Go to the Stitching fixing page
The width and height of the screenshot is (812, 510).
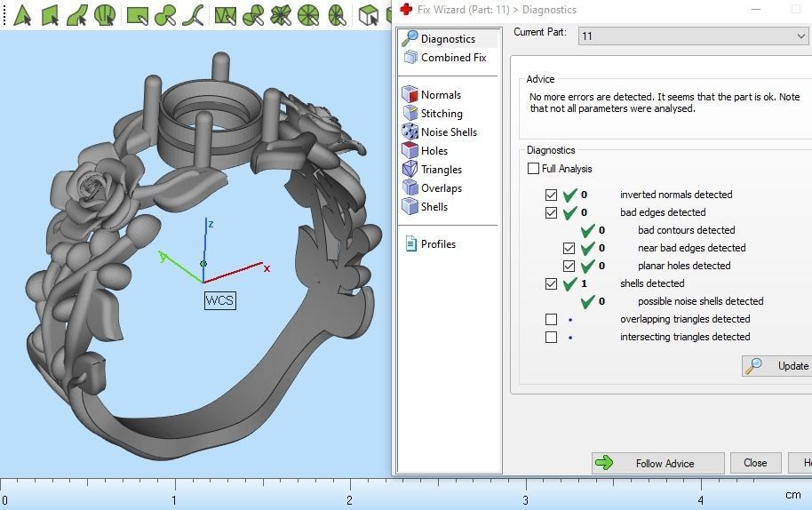pyautogui.click(x=442, y=114)
